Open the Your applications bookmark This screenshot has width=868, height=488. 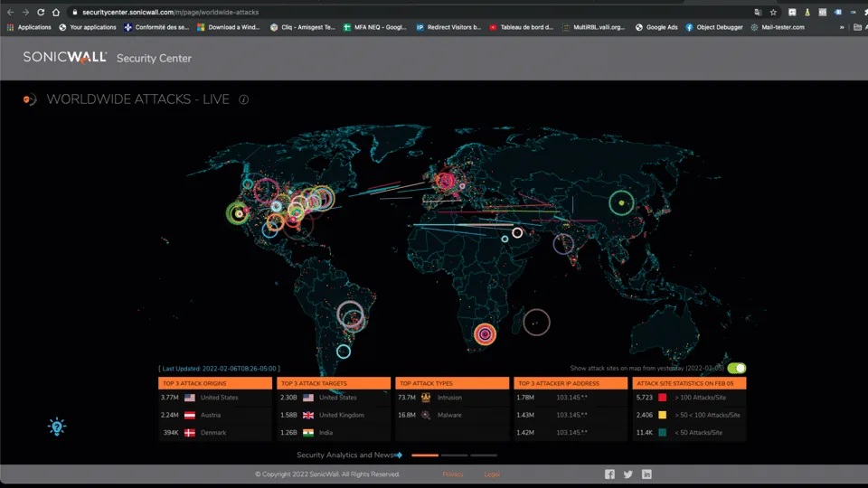88,27
